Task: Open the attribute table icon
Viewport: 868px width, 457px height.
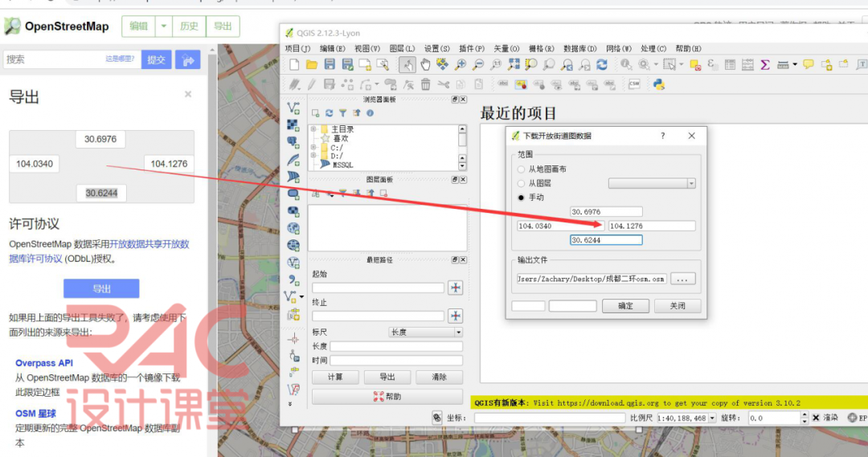Action: [x=730, y=65]
